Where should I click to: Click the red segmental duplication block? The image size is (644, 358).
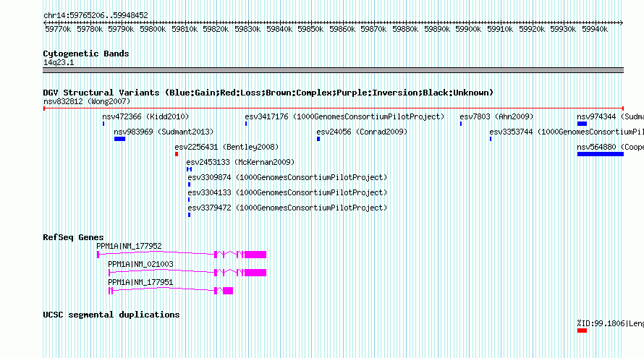click(582, 331)
